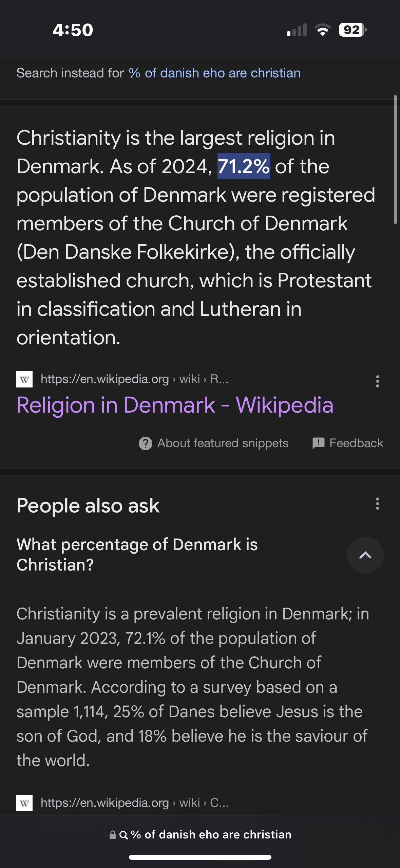Tap the en.wikipedia.org wiki R... breadcrumb URL
Image resolution: width=400 pixels, height=868 pixels.
pos(134,379)
